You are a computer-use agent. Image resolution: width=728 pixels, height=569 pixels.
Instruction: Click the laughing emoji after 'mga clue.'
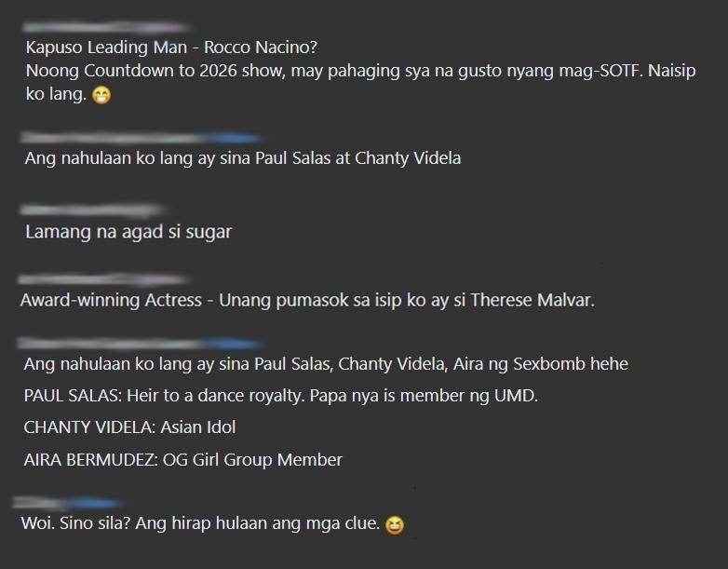pyautogui.click(x=395, y=525)
